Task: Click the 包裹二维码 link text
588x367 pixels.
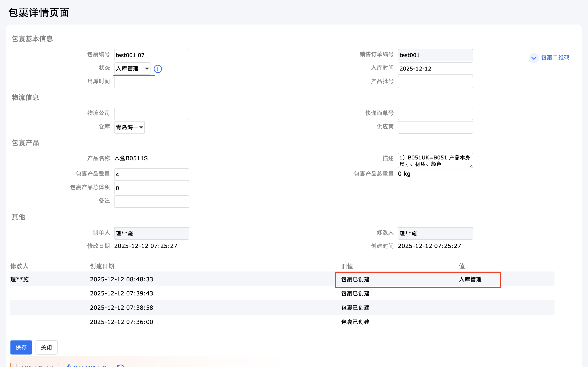Action: [x=555, y=58]
